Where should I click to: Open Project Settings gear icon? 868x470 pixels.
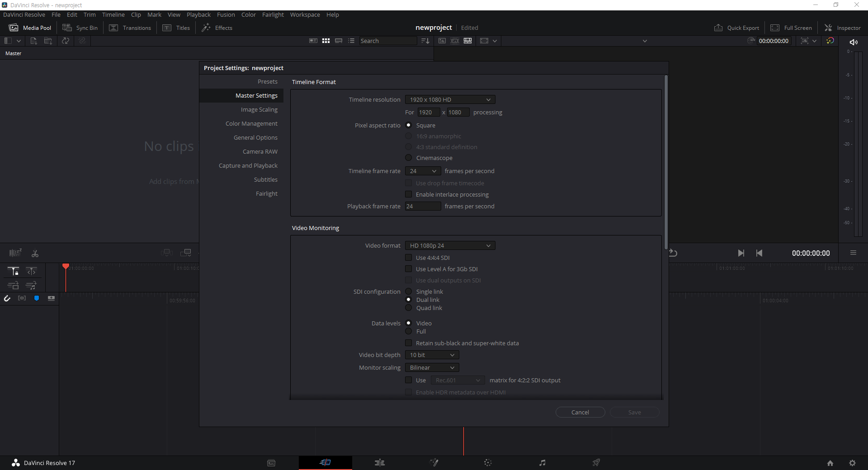(x=852, y=463)
